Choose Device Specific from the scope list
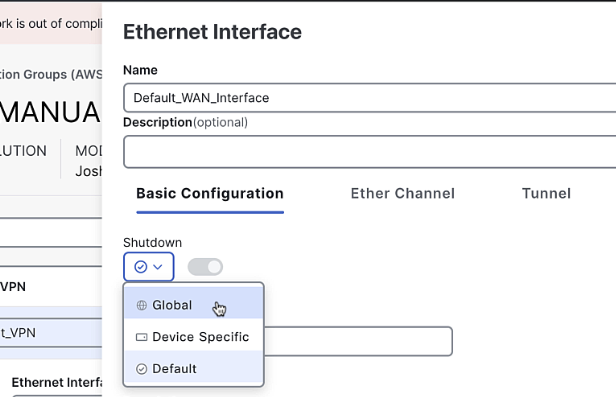This screenshot has width=616, height=397. (193, 337)
